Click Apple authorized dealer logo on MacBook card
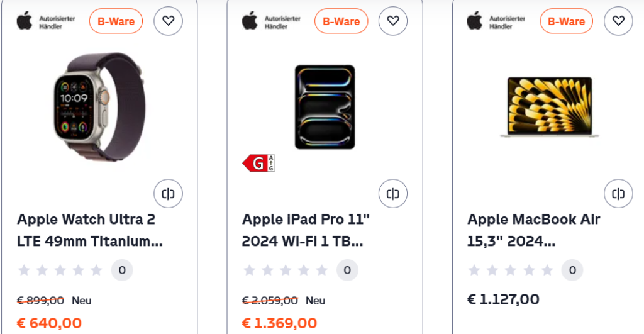644x334 pixels. (x=496, y=21)
